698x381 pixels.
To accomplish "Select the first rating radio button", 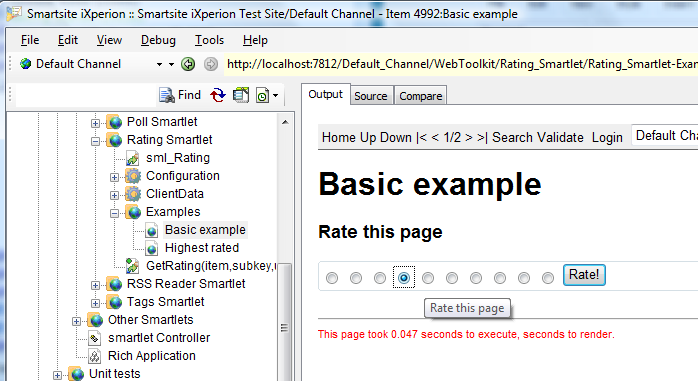I will pos(332,278).
